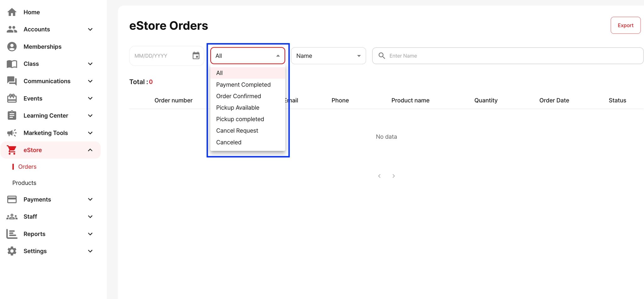Open the Products sidebar link
This screenshot has height=299, width=644.
click(24, 183)
